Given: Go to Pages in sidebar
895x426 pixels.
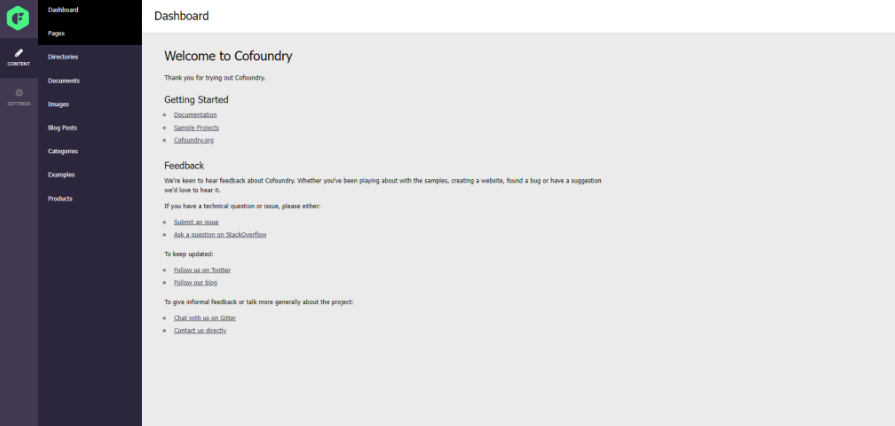Looking at the screenshot, I should point(56,33).
